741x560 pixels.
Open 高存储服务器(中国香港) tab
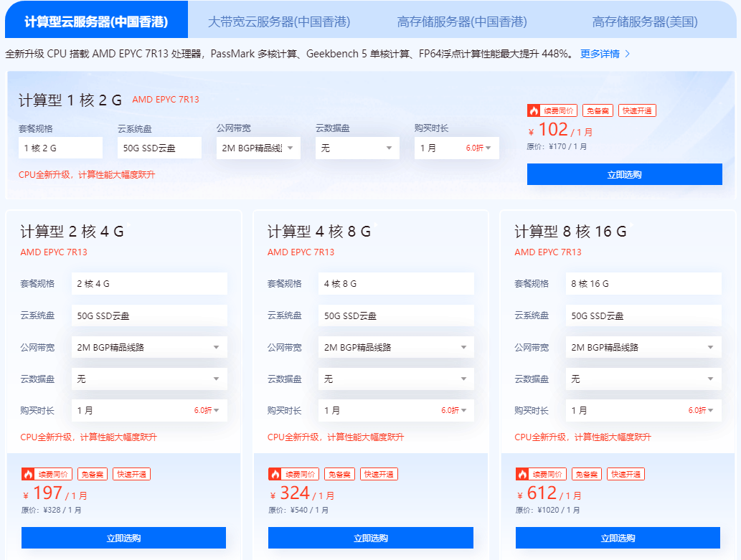(x=462, y=22)
